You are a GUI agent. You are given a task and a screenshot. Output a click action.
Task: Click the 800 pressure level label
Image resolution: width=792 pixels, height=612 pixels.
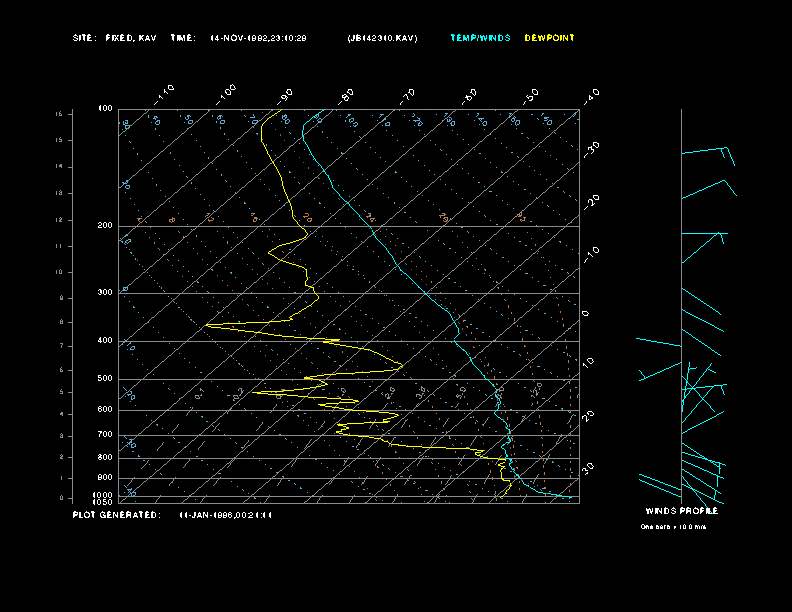coord(104,458)
